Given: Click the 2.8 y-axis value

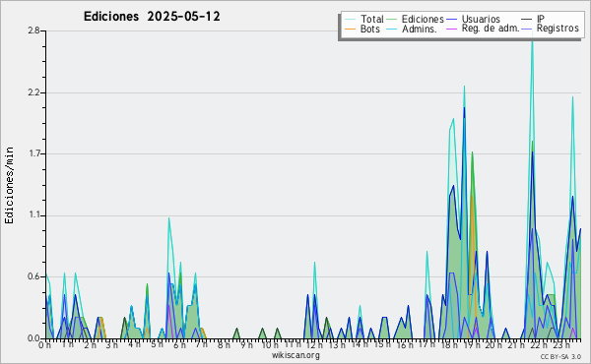Looking at the screenshot, I should click(x=33, y=30).
